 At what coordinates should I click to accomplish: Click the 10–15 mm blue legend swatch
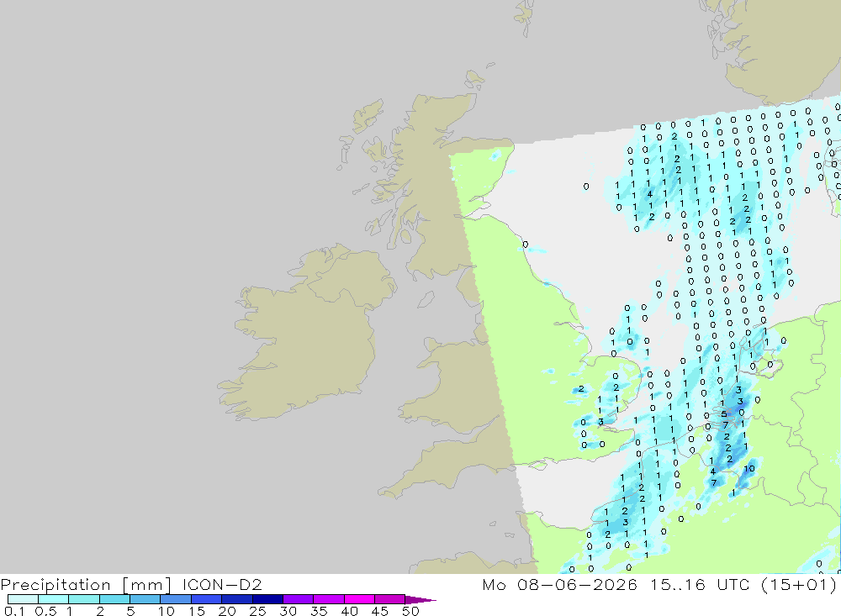[x=176, y=599]
